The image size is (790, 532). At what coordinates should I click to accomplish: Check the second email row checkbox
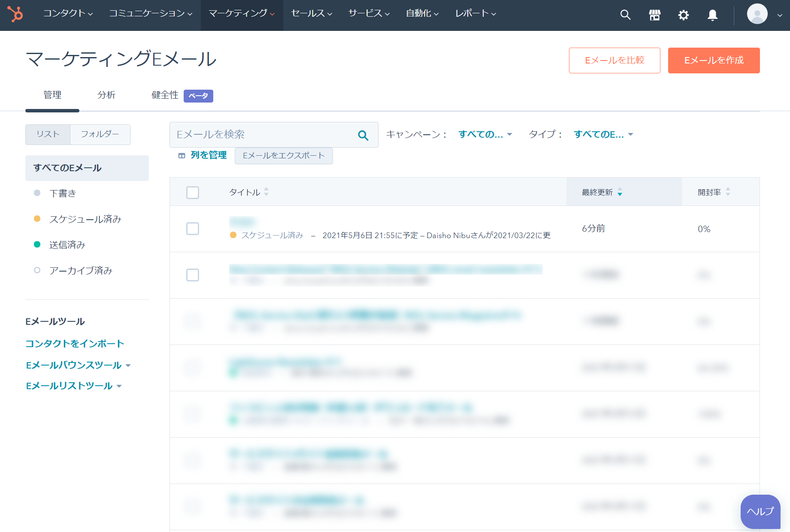[193, 275]
